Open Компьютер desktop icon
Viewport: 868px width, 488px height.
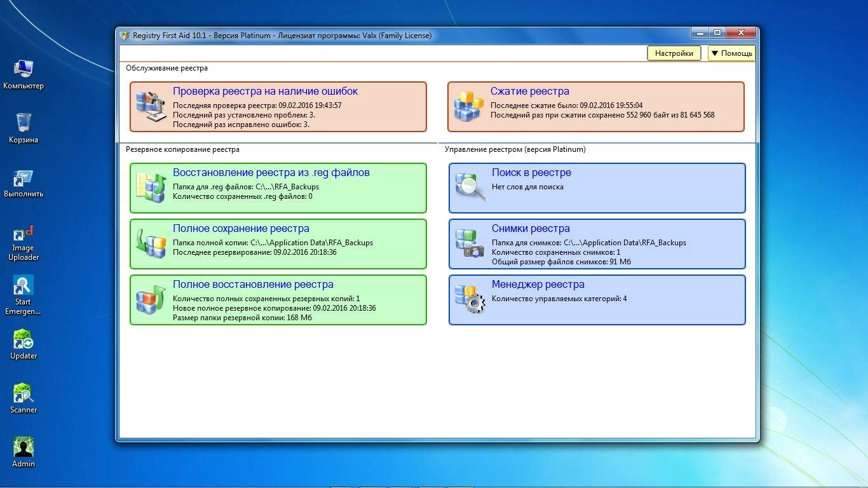click(24, 74)
